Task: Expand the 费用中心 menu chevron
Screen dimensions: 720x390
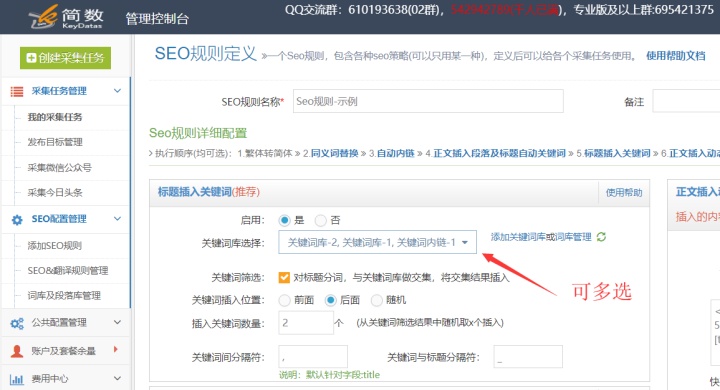Action: coord(118,379)
